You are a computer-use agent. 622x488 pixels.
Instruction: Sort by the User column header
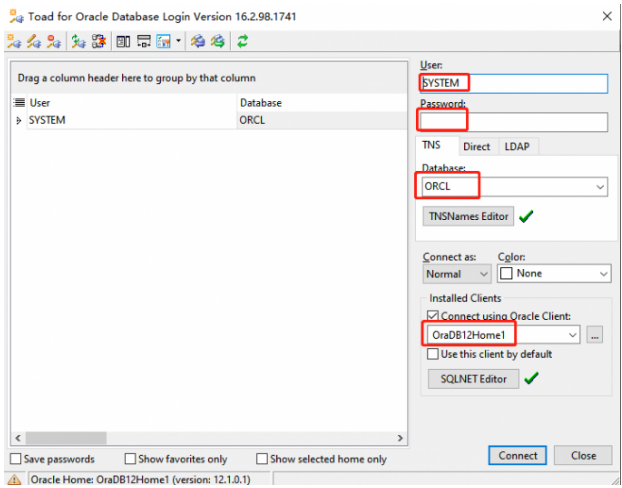click(132, 103)
